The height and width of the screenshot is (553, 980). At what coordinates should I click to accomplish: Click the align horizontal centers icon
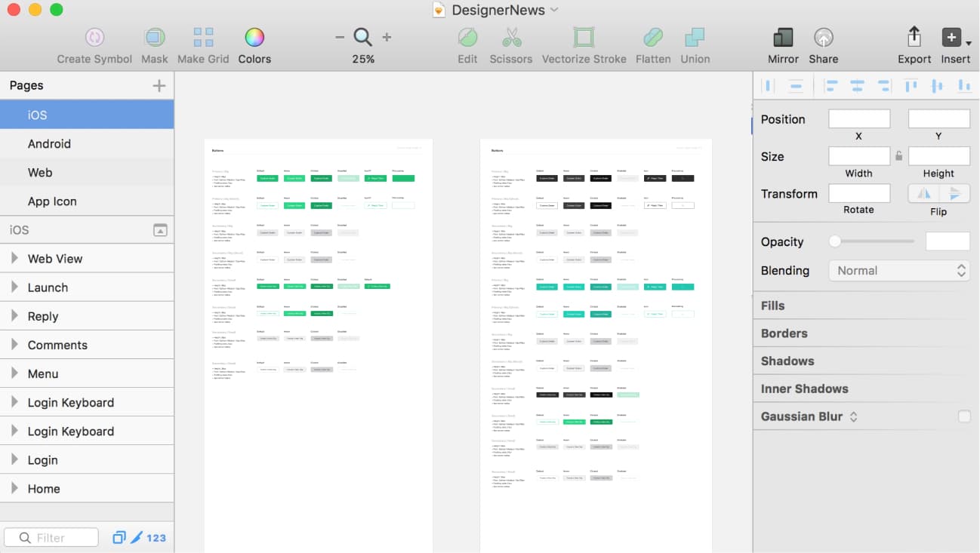(856, 85)
